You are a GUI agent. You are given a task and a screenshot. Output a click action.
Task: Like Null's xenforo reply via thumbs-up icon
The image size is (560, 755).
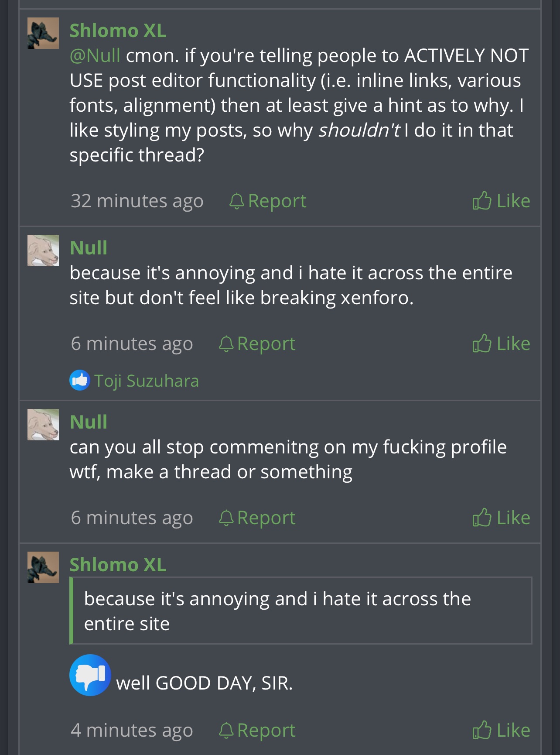click(x=481, y=343)
